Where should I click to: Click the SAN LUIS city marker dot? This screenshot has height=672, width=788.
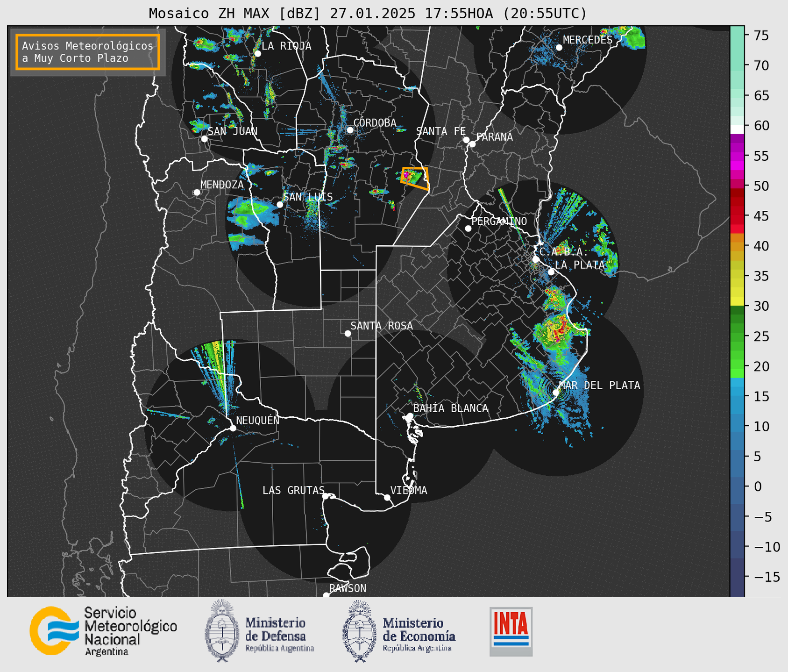(280, 204)
